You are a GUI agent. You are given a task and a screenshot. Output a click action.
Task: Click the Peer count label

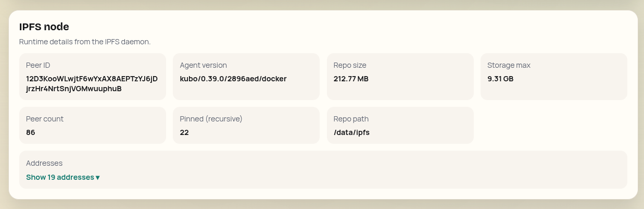click(x=45, y=119)
